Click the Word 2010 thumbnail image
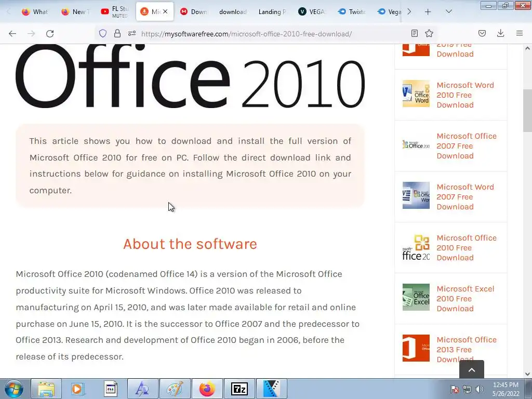Viewport: 532px width, 399px height. [x=416, y=94]
